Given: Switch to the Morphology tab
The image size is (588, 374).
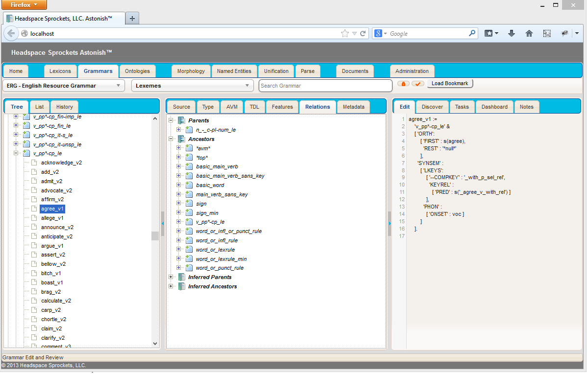Looking at the screenshot, I should pyautogui.click(x=191, y=71).
